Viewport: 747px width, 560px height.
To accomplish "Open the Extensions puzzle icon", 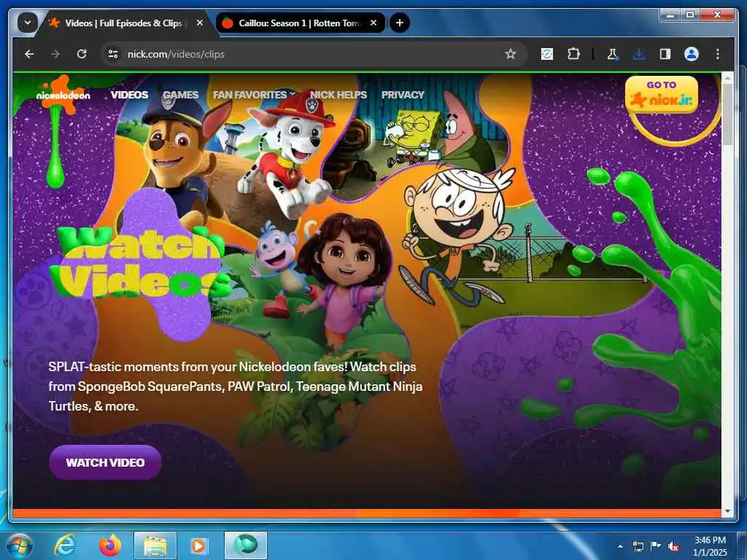I will tap(574, 54).
